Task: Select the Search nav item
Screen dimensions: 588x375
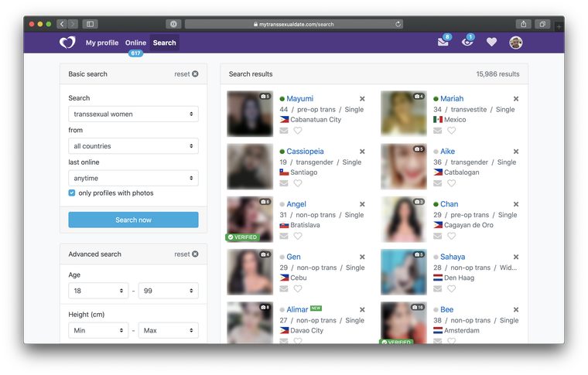Action: (164, 43)
